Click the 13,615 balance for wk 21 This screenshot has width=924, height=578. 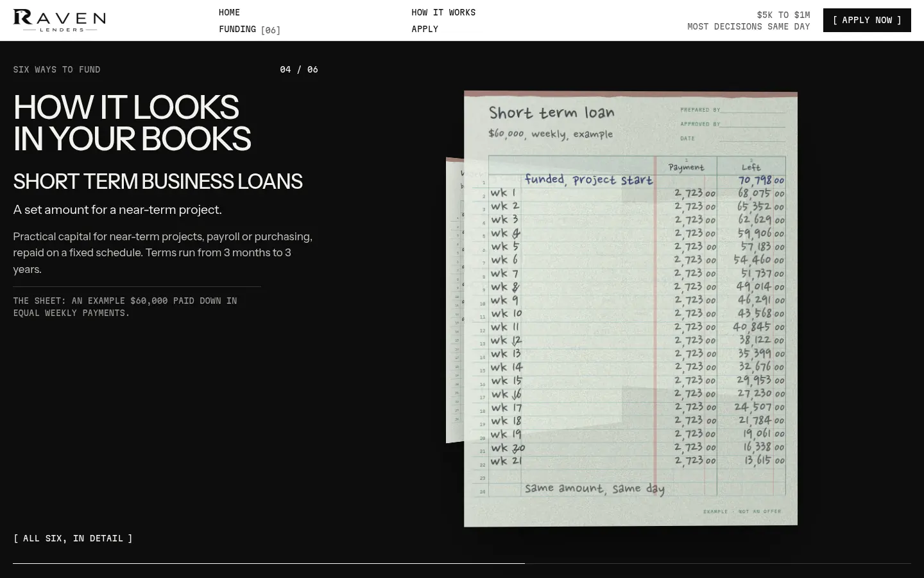pyautogui.click(x=764, y=460)
